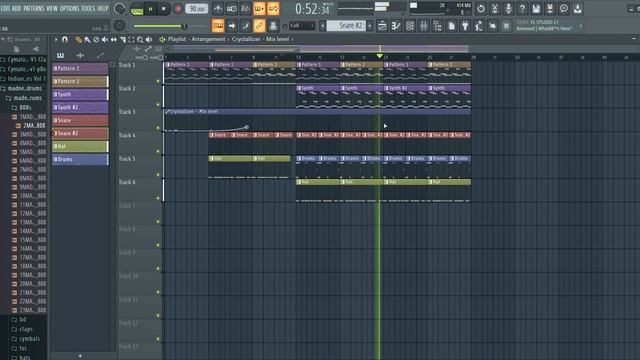The width and height of the screenshot is (640, 360).
Task: Open the playlist options arrow menu
Action: point(56,40)
